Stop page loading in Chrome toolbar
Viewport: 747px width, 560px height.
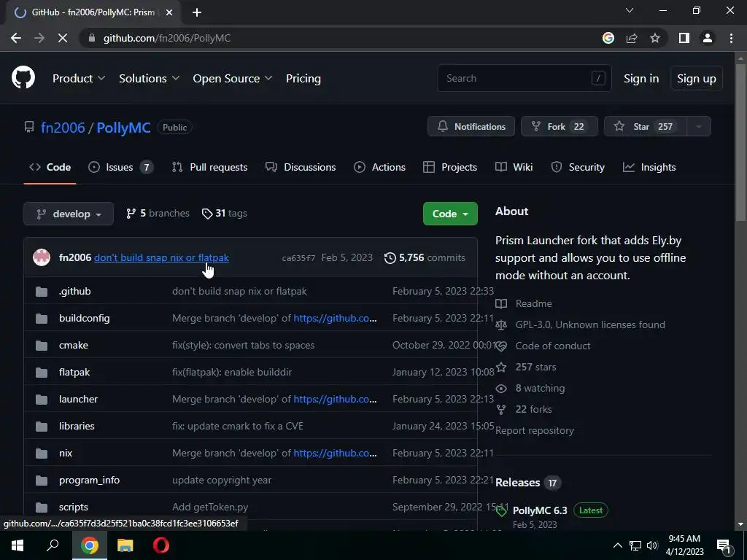pyautogui.click(x=63, y=38)
